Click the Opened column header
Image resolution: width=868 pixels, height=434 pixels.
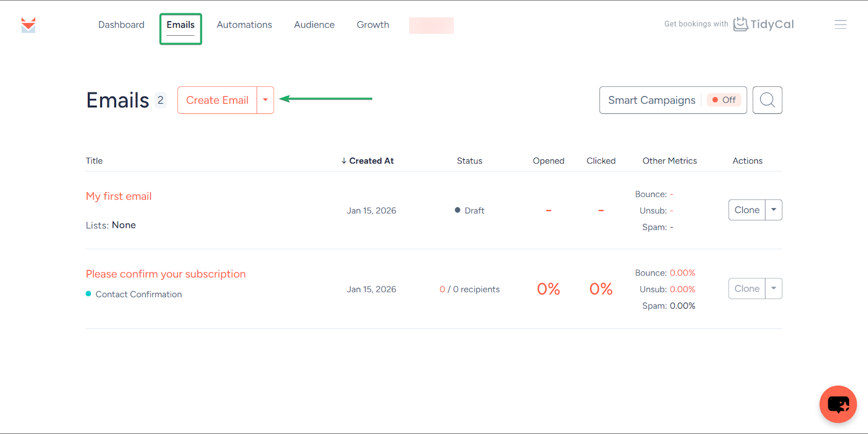click(548, 161)
